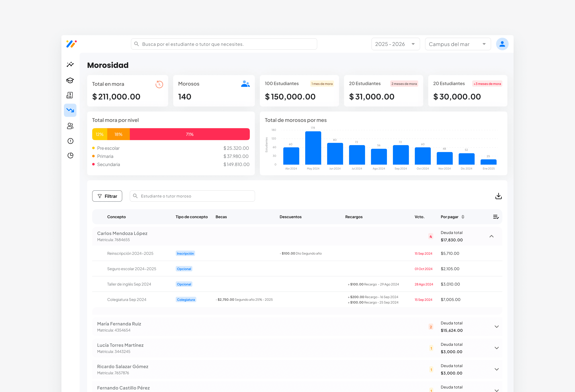This screenshot has width=575, height=392.
Task: Click the Recargos column header
Action: pos(354,217)
